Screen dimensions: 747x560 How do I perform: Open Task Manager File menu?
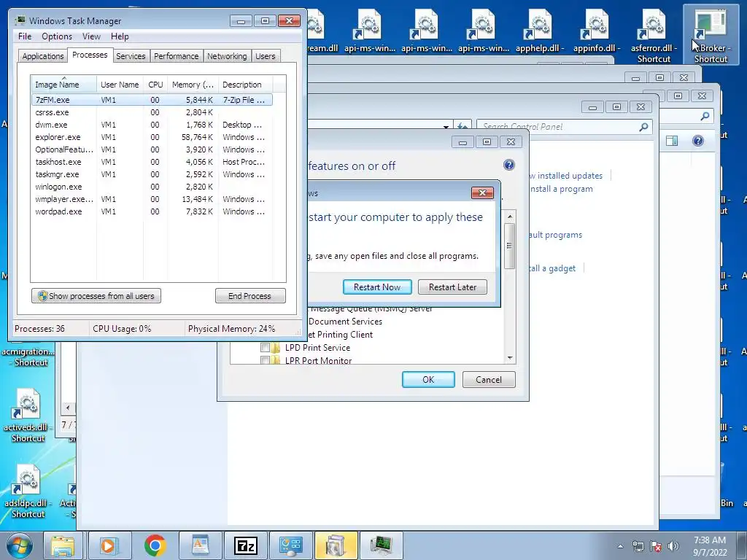[25, 36]
